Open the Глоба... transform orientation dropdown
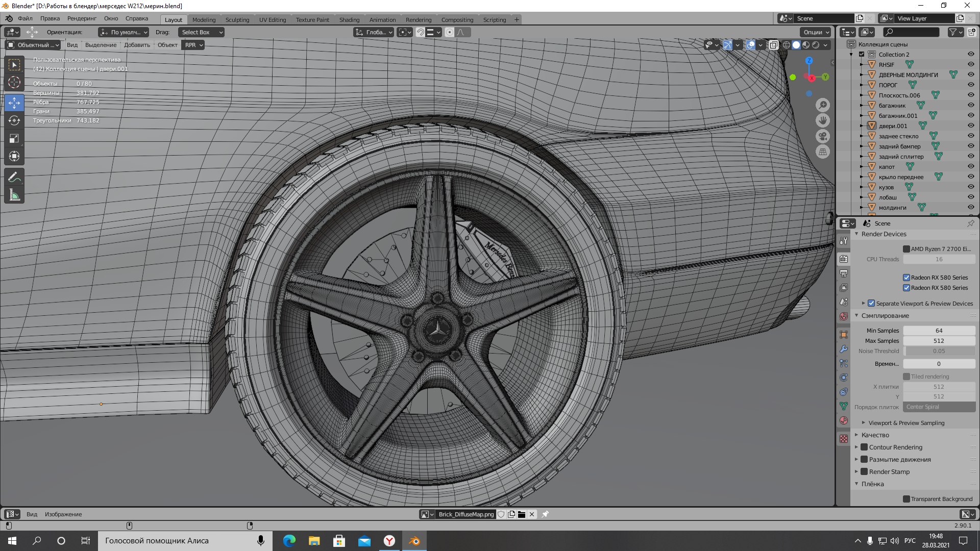980x551 pixels. 374,32
